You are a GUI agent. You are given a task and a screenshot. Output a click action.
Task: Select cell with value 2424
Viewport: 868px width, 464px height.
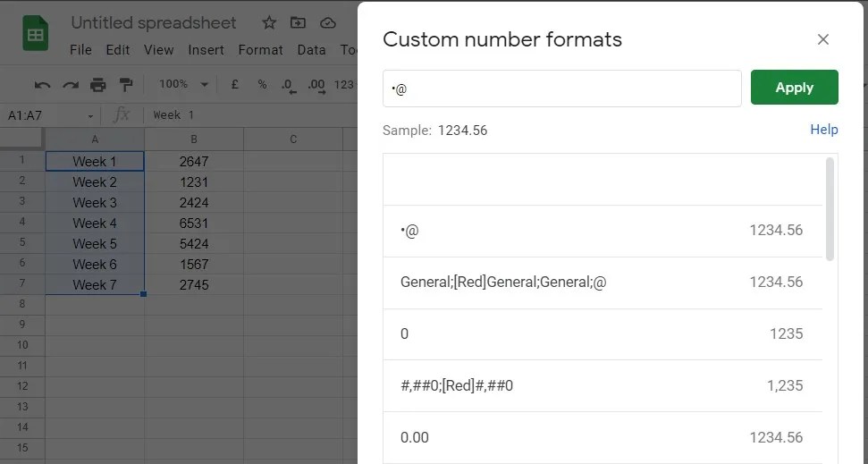coord(194,202)
